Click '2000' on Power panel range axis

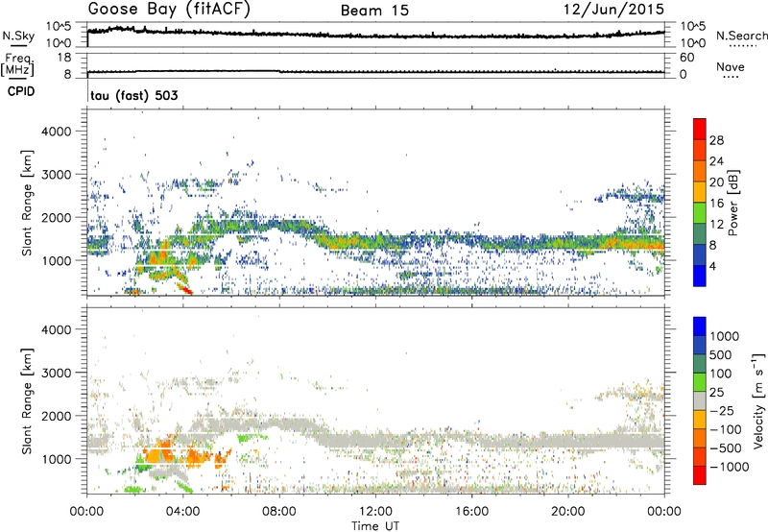click(57, 217)
